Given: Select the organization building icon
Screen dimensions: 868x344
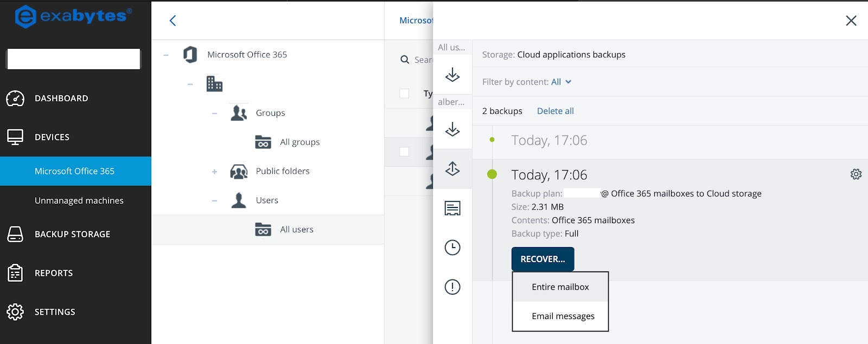Looking at the screenshot, I should click(x=214, y=84).
